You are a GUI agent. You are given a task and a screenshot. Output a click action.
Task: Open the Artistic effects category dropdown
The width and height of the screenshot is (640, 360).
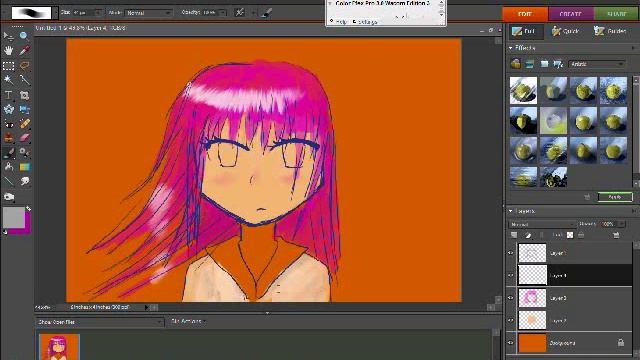(597, 64)
